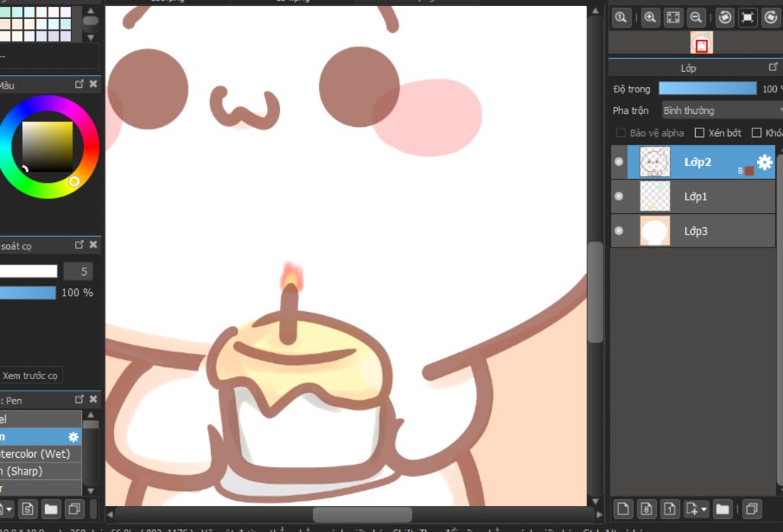783x532 pixels.
Task: Click canvas vertical scrollbar thumb
Action: pos(595,293)
